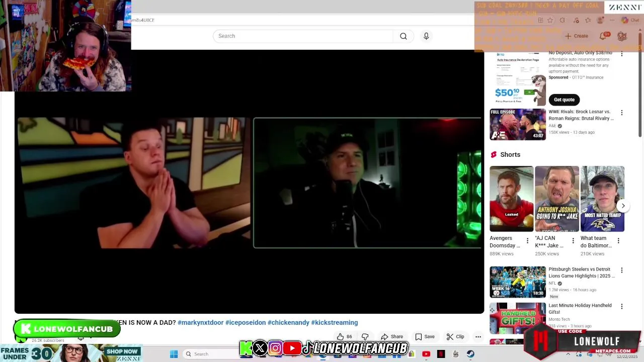Open options for Last Minute Holiday Handheld video
Image resolution: width=644 pixels, height=362 pixels.
coord(622,306)
